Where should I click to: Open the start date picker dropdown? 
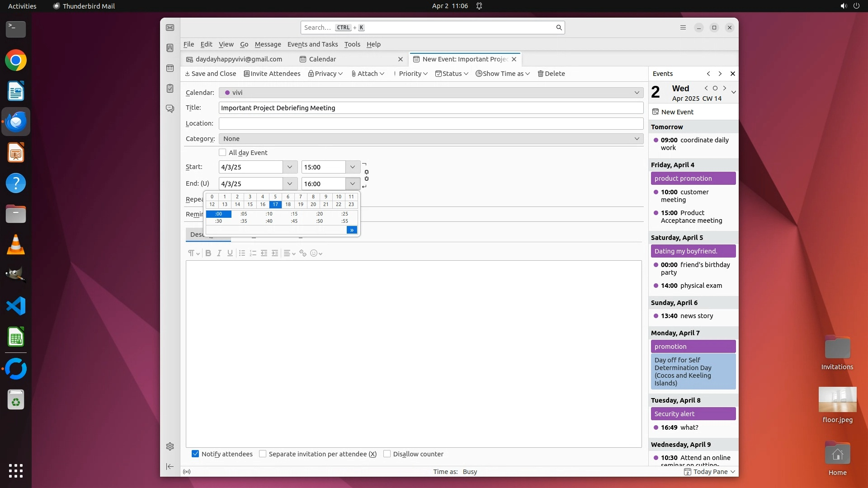tap(290, 167)
